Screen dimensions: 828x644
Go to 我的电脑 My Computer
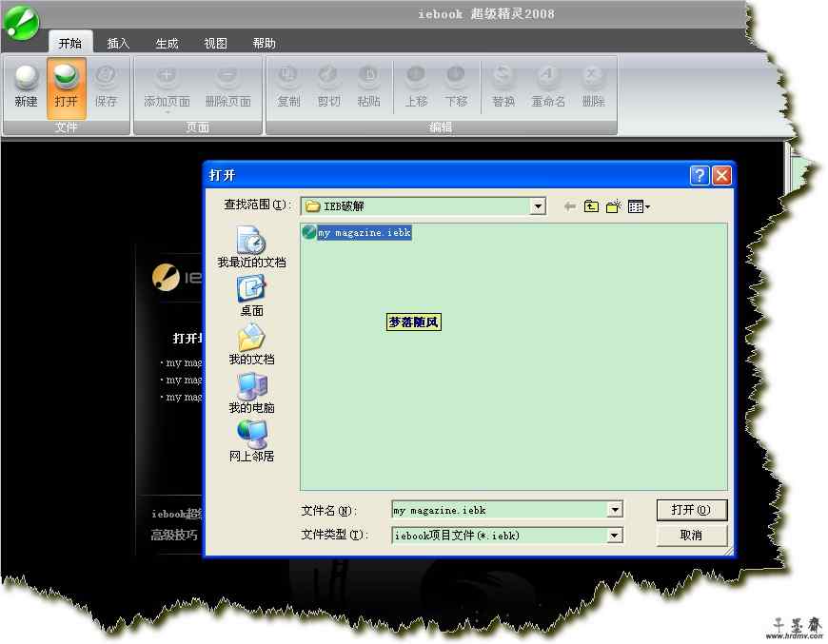point(251,393)
